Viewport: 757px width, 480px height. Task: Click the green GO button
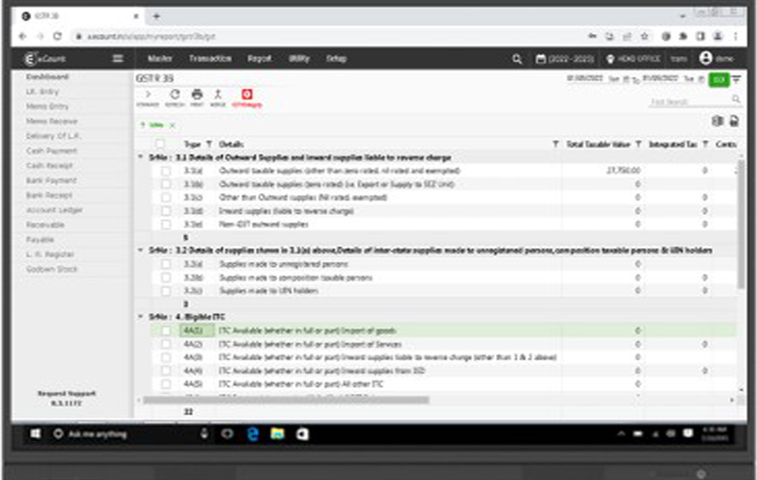pyautogui.click(x=718, y=78)
